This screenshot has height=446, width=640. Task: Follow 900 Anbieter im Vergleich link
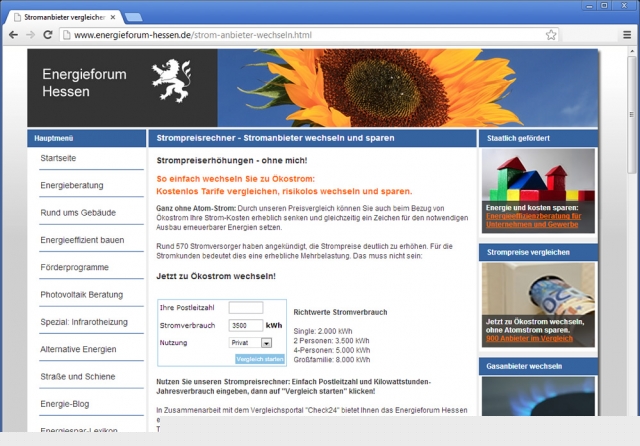click(x=529, y=339)
